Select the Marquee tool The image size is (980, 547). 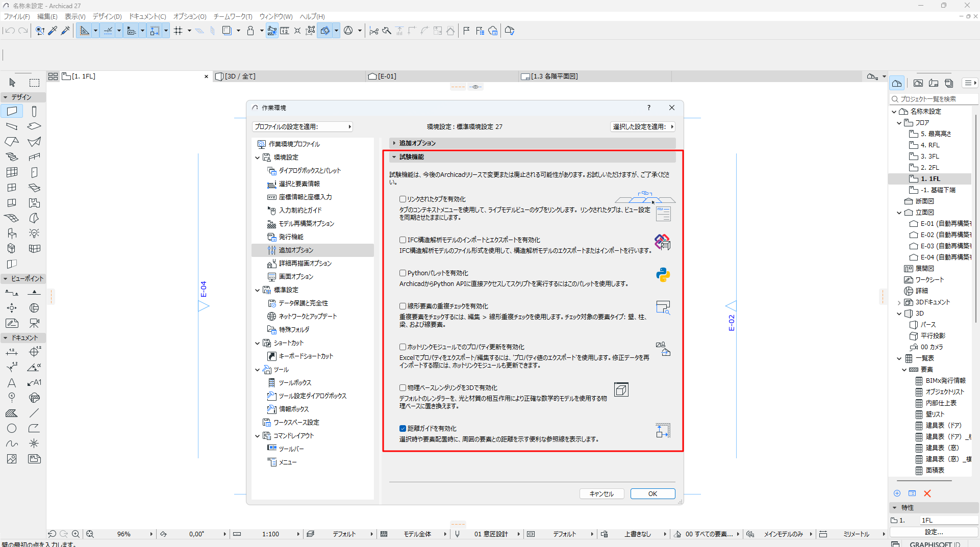coord(34,83)
